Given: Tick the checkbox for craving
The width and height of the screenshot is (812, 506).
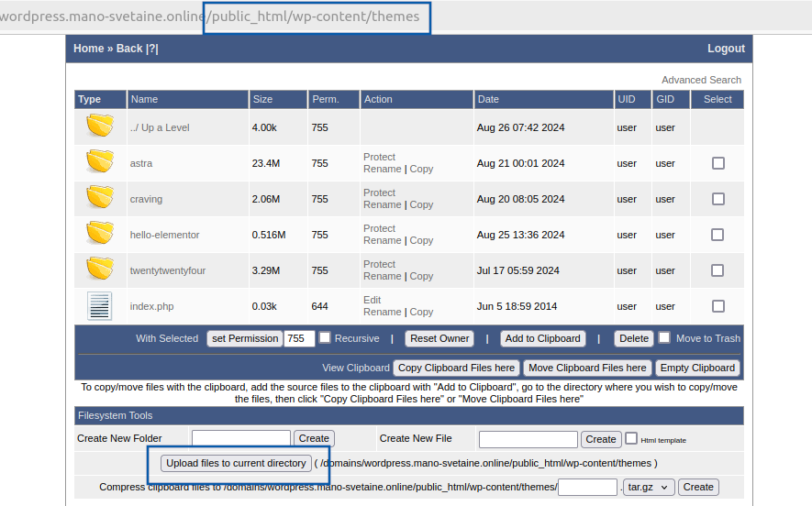Looking at the screenshot, I should pyautogui.click(x=717, y=199).
